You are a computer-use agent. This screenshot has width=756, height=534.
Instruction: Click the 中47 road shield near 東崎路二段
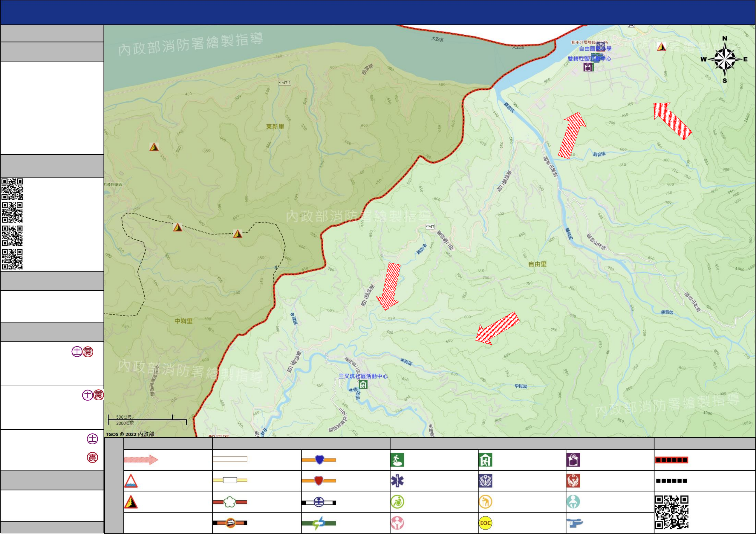tap(430, 227)
